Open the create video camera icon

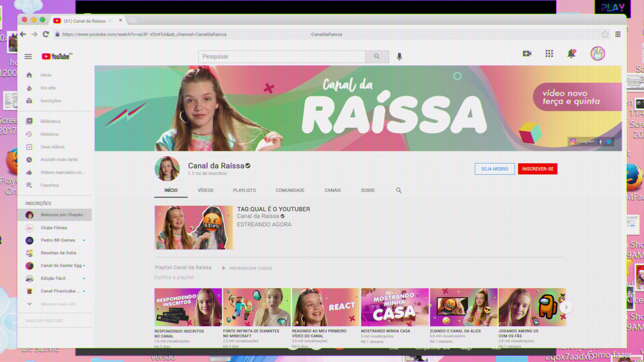tap(527, 54)
